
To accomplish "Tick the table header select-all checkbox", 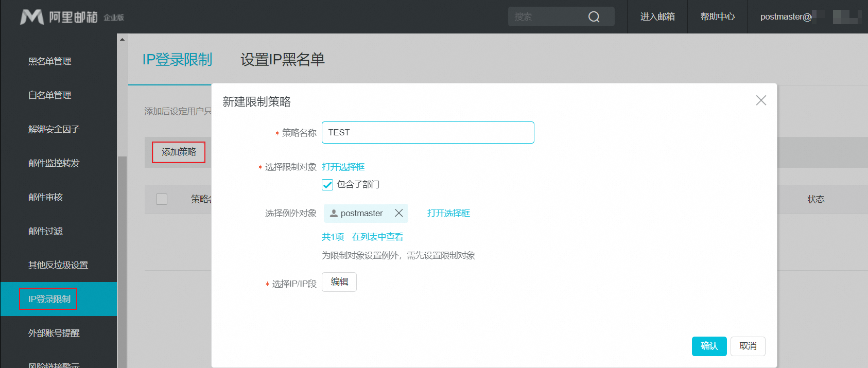I will coord(162,199).
